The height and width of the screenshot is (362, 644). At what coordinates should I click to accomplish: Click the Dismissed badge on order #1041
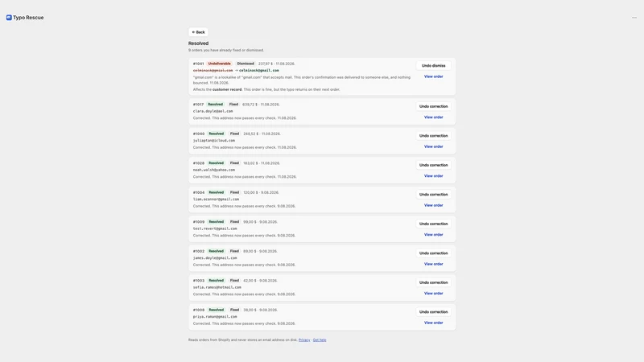tap(246, 64)
